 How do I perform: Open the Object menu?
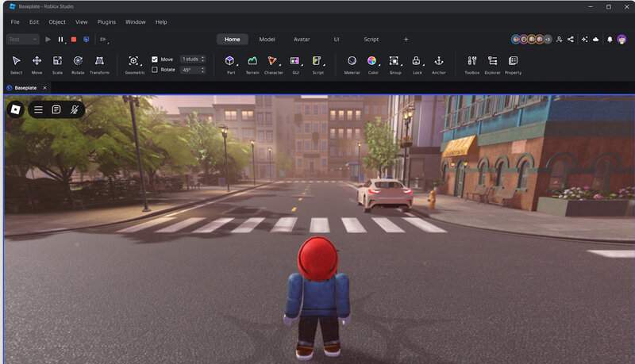coord(57,22)
